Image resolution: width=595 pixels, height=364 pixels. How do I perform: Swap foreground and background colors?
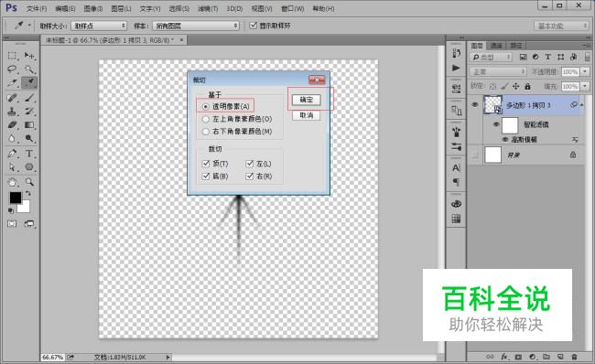pos(27,193)
